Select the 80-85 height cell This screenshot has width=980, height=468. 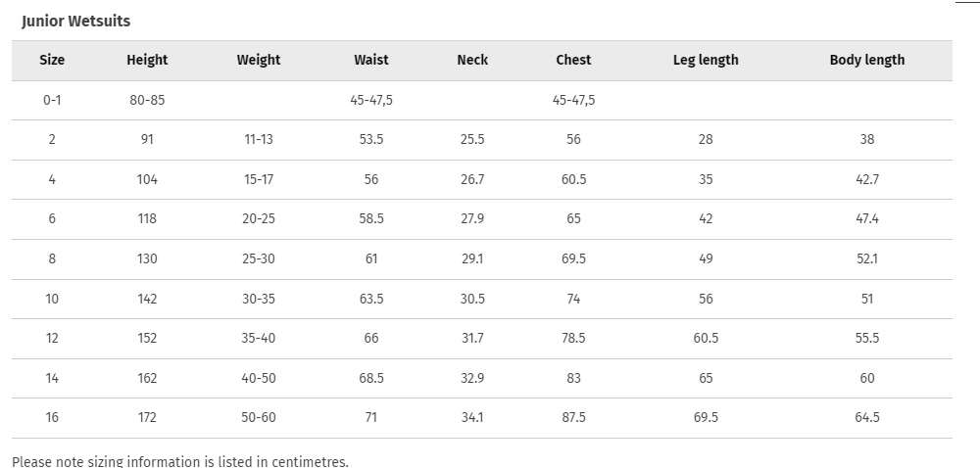[x=147, y=100]
